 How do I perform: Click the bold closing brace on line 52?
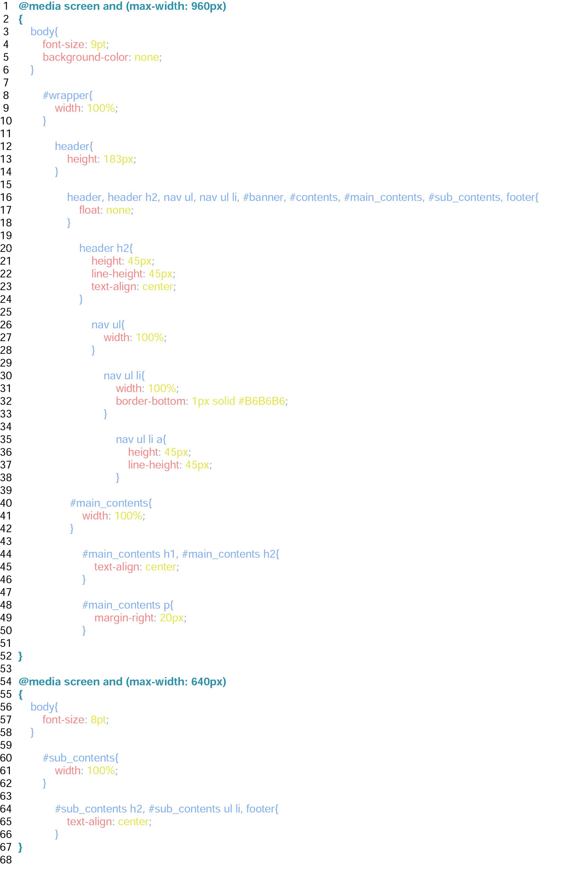pyautogui.click(x=21, y=656)
